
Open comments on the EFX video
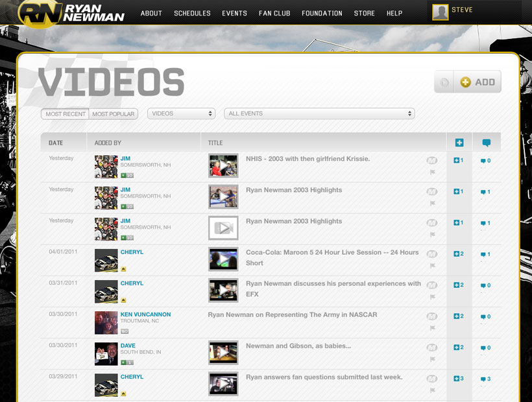tap(485, 285)
